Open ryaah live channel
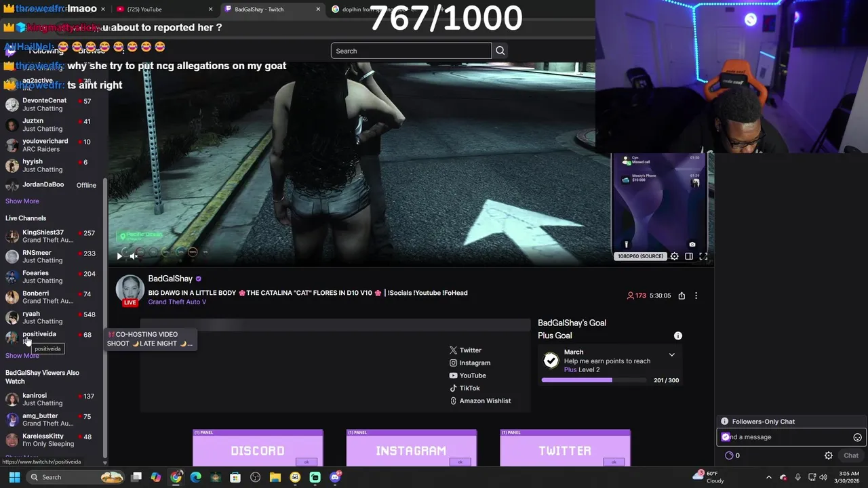The height and width of the screenshot is (488, 868). click(x=52, y=317)
